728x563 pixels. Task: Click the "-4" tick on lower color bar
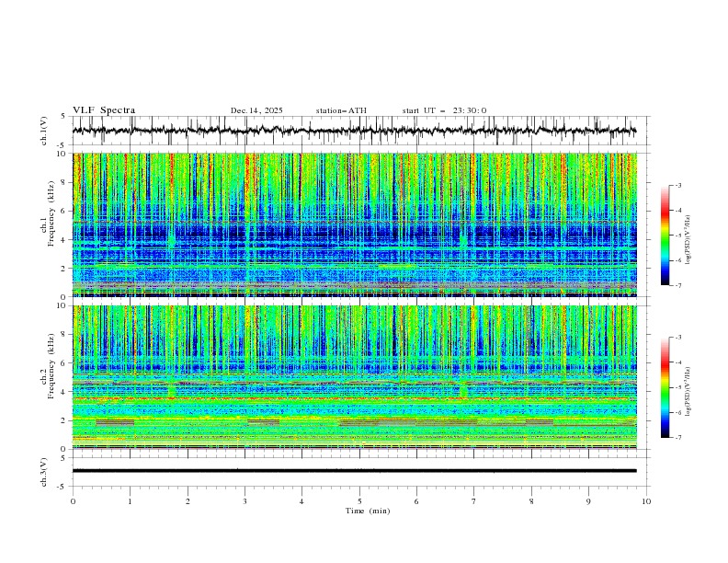tap(677, 362)
